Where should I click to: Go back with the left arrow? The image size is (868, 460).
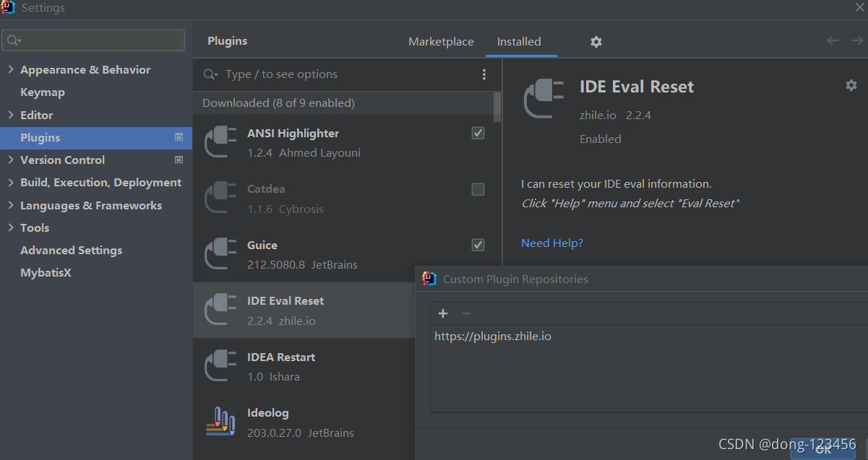[x=833, y=41]
